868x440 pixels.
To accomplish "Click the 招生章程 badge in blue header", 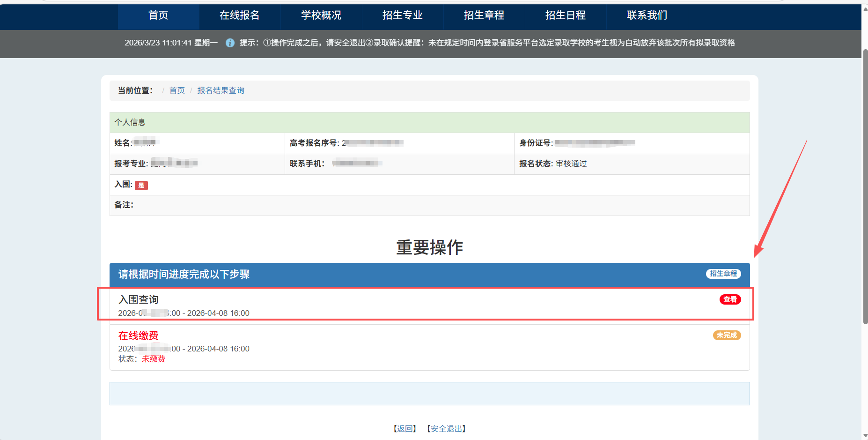I will [723, 274].
